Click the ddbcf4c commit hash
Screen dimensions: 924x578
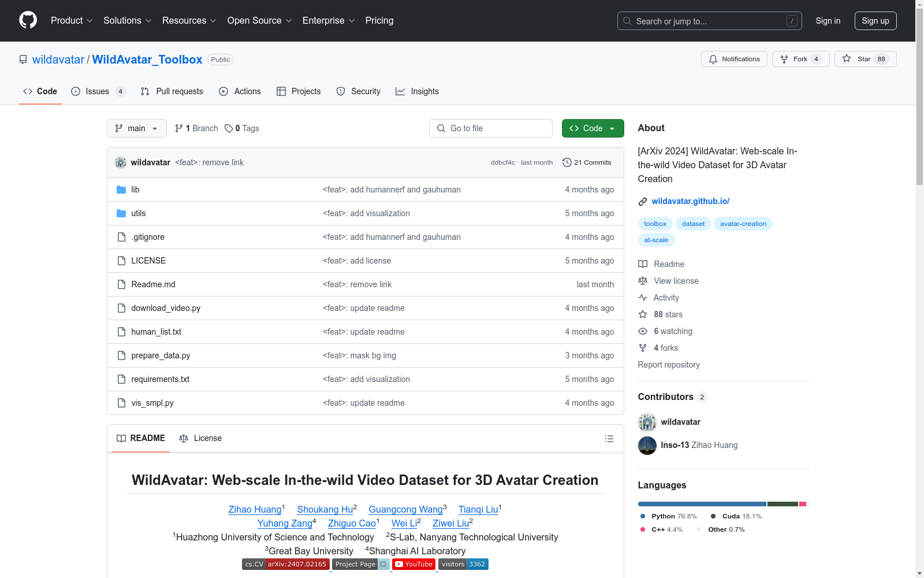(x=503, y=162)
